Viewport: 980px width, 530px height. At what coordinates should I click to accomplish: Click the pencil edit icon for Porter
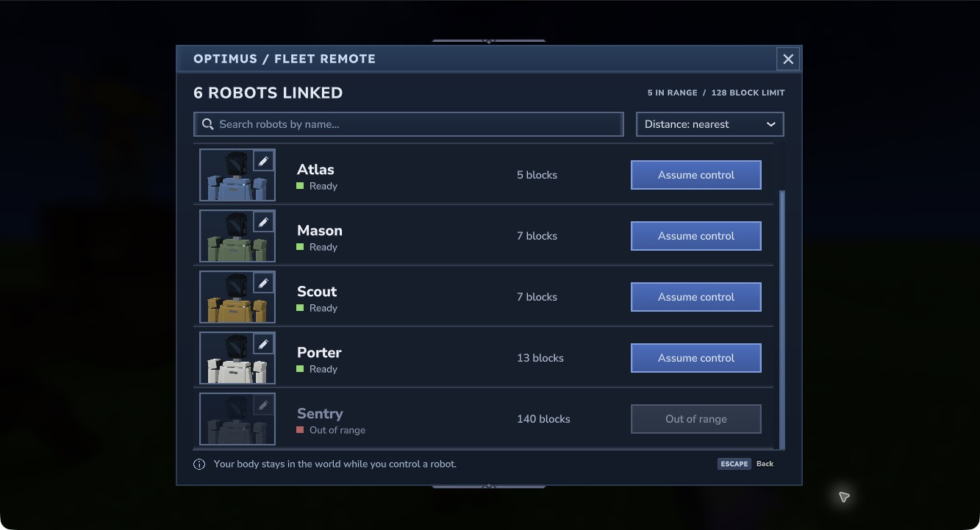263,344
